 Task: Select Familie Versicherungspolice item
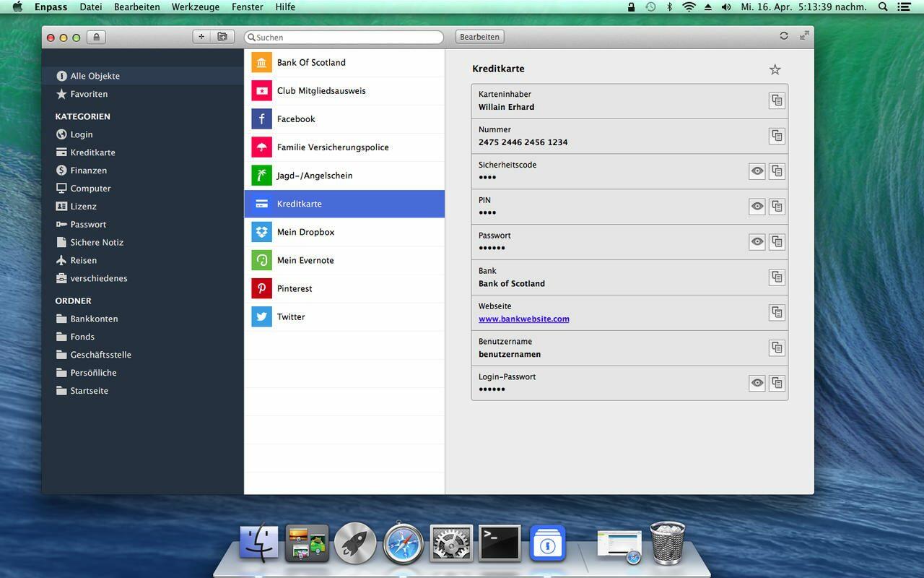344,147
